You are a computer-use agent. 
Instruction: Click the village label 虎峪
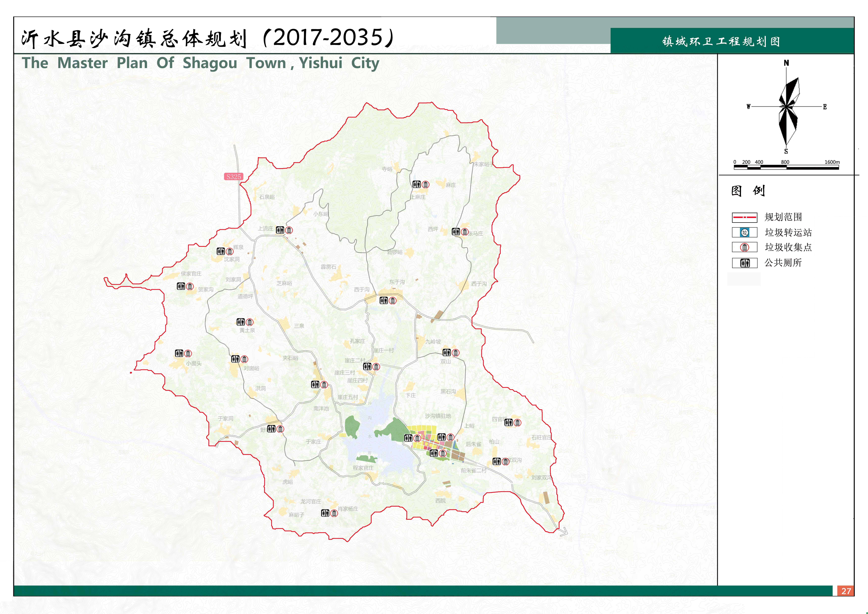click(x=288, y=482)
